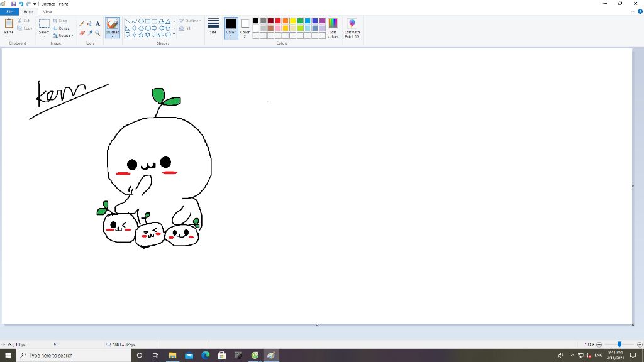The width and height of the screenshot is (644, 362).
Task: Switch to the Home ribbon tab
Action: (28, 12)
